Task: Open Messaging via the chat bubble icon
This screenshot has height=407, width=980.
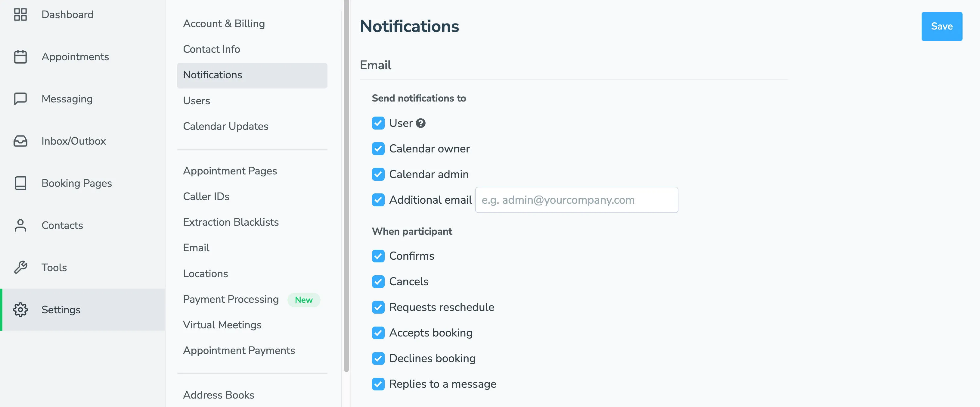Action: (20, 99)
